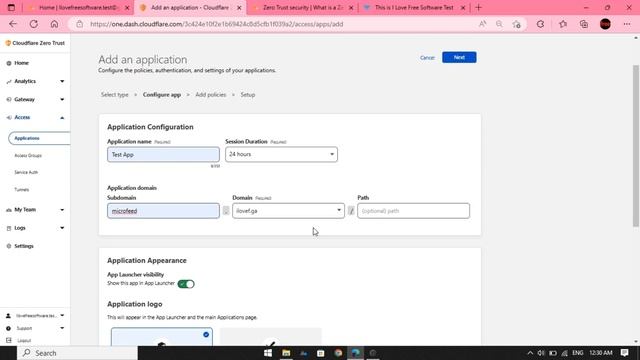Click the Cloudflare Zero Trust logo

click(35, 43)
